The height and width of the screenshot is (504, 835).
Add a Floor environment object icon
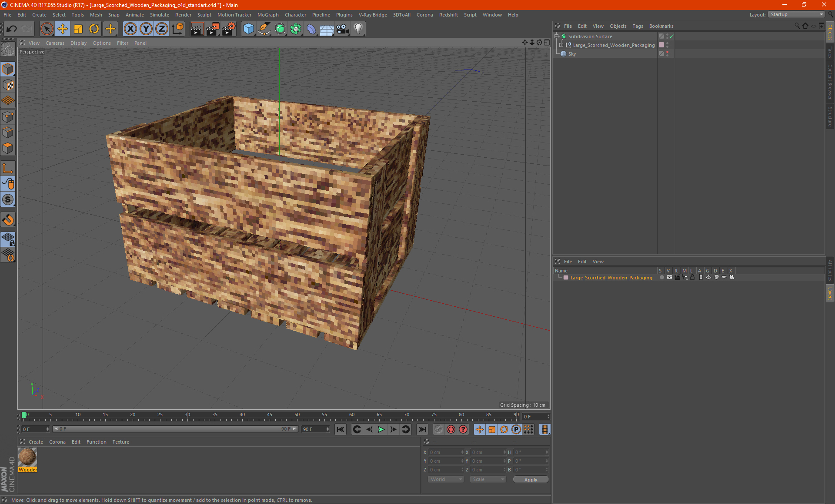click(x=327, y=29)
